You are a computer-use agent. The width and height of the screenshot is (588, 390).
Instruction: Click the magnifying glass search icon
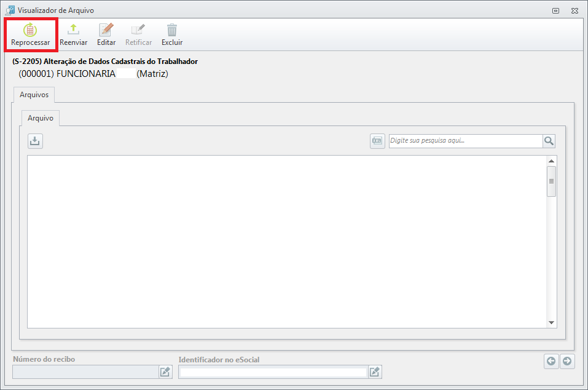[x=549, y=141]
